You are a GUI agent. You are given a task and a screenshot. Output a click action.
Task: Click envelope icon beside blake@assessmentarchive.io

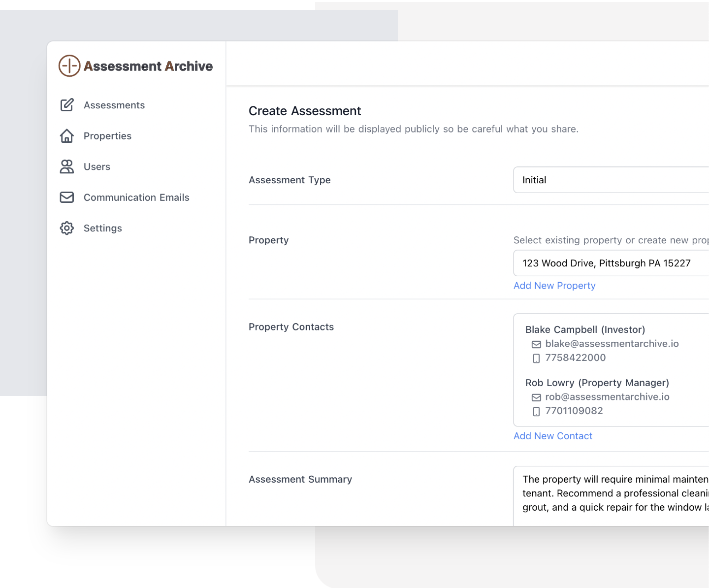pyautogui.click(x=536, y=344)
